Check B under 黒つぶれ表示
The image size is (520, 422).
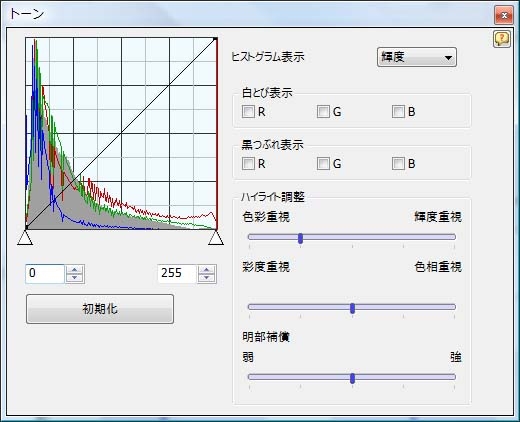click(398, 164)
